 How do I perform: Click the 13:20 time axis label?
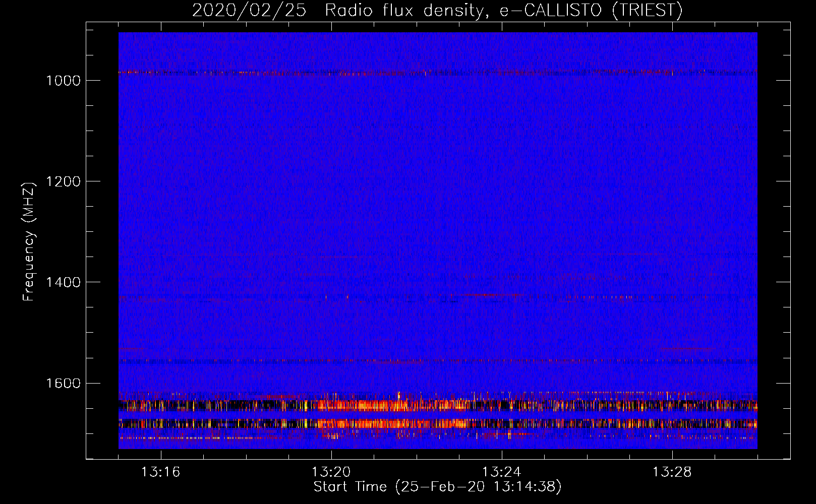point(331,472)
